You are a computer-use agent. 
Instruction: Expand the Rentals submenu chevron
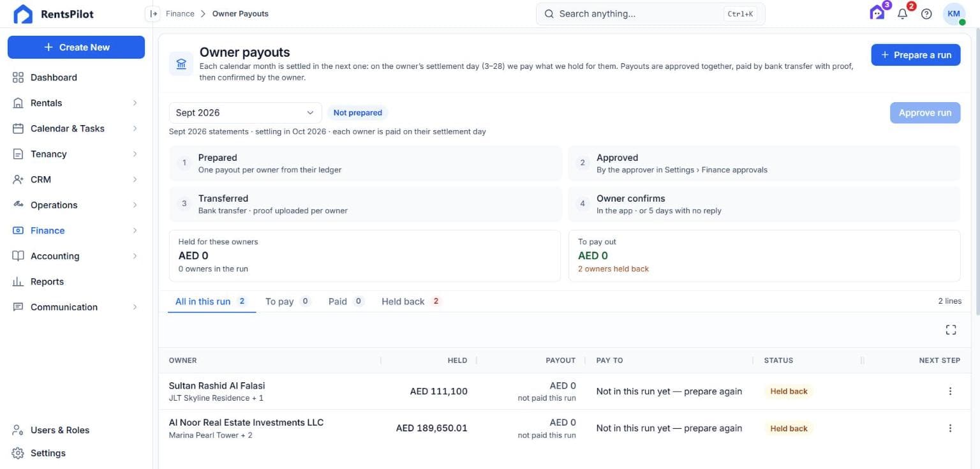pyautogui.click(x=135, y=103)
